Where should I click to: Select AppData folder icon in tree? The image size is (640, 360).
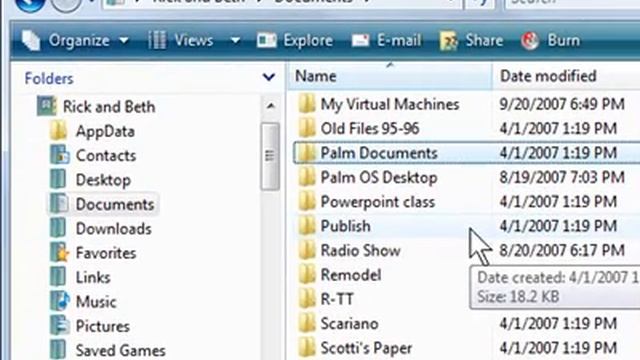pos(58,131)
